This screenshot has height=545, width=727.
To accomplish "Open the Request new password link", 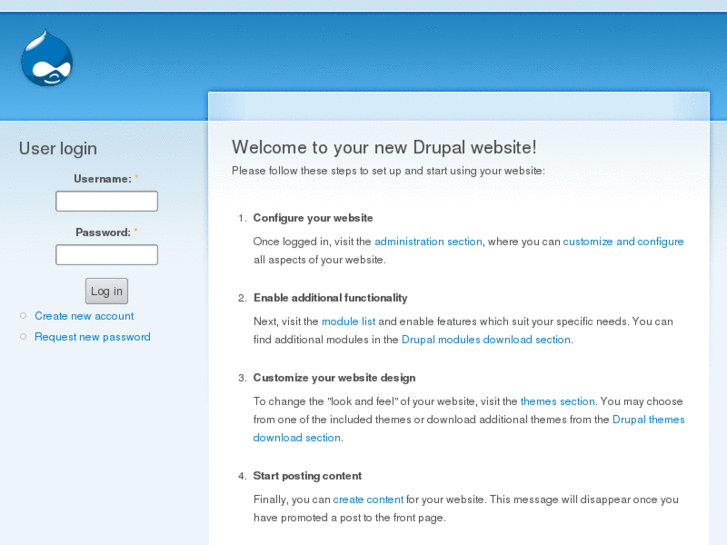I will (92, 337).
